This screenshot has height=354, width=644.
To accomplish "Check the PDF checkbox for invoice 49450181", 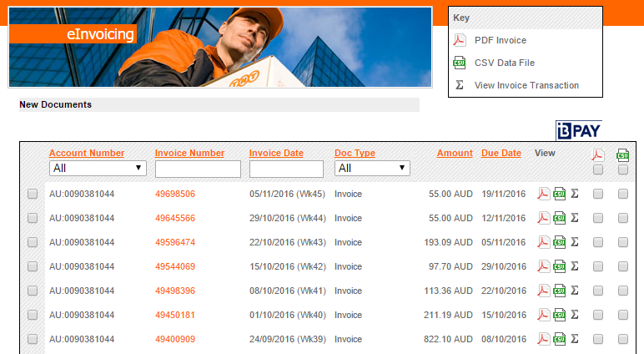I will [x=598, y=315].
